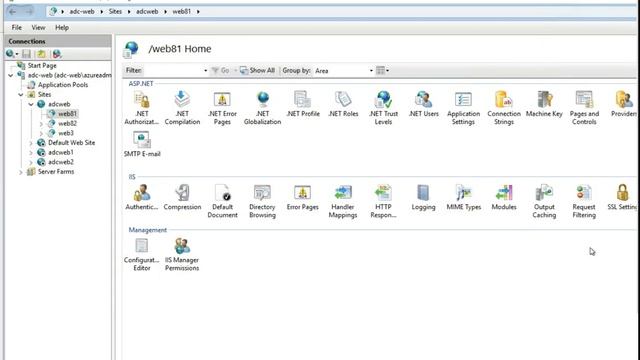Image resolution: width=640 pixels, height=360 pixels.
Task: Collapse the adcweb site node
Action: [31, 104]
